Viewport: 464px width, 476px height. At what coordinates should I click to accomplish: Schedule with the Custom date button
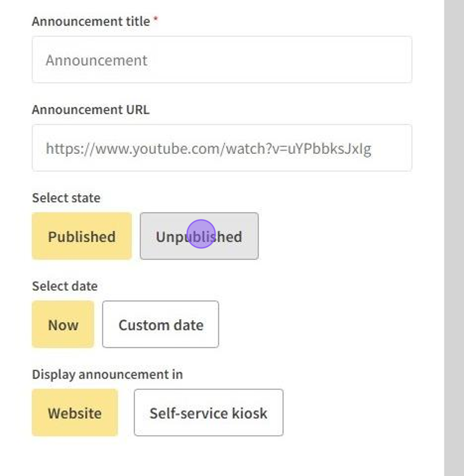click(161, 325)
